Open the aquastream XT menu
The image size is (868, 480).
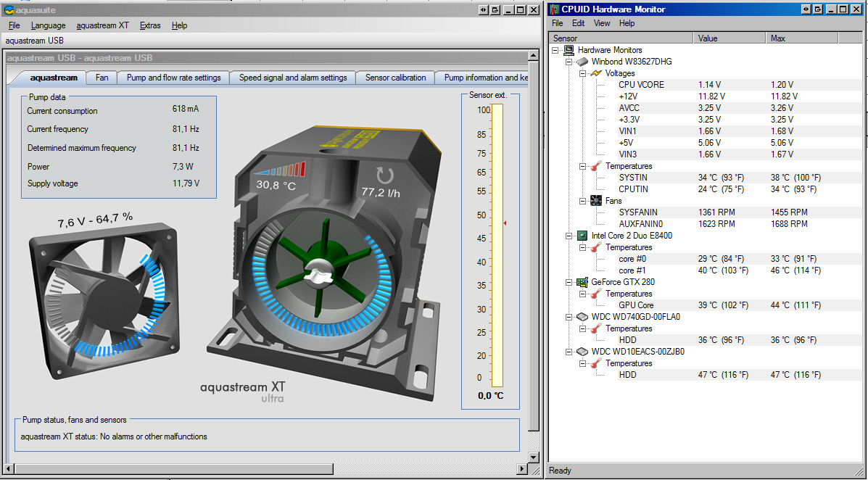[x=102, y=25]
